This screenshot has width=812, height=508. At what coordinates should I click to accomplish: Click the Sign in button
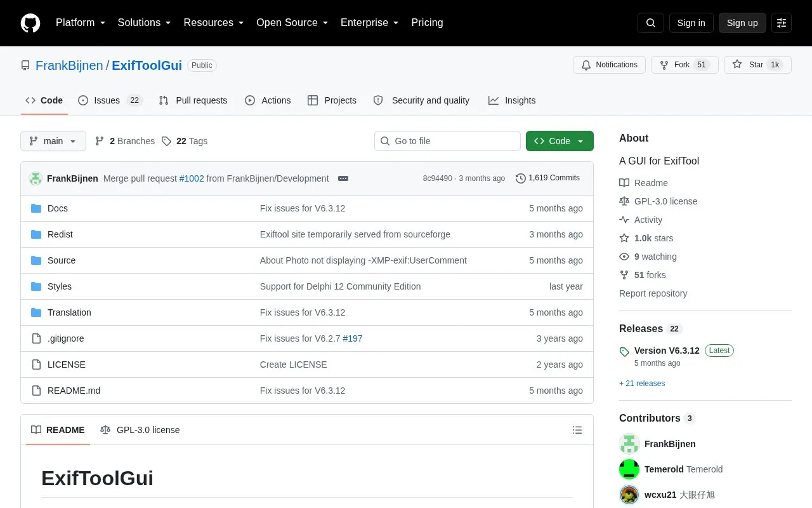[691, 23]
